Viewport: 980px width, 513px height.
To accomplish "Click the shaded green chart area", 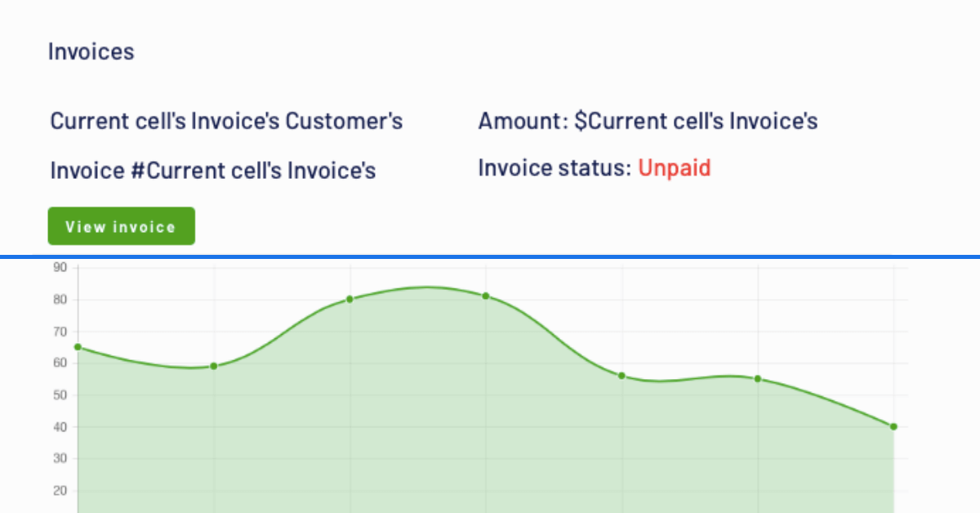I will (408, 449).
